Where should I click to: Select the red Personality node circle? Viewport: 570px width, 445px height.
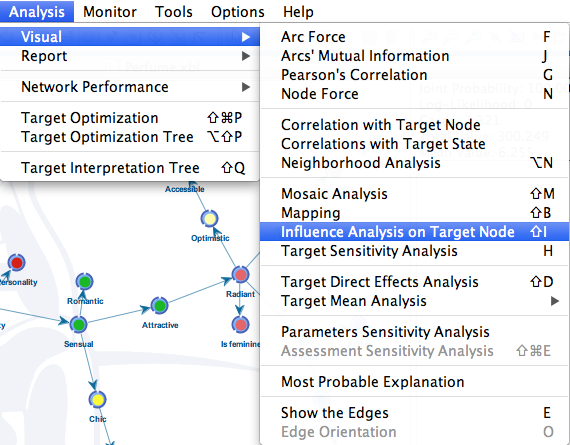pyautogui.click(x=17, y=262)
